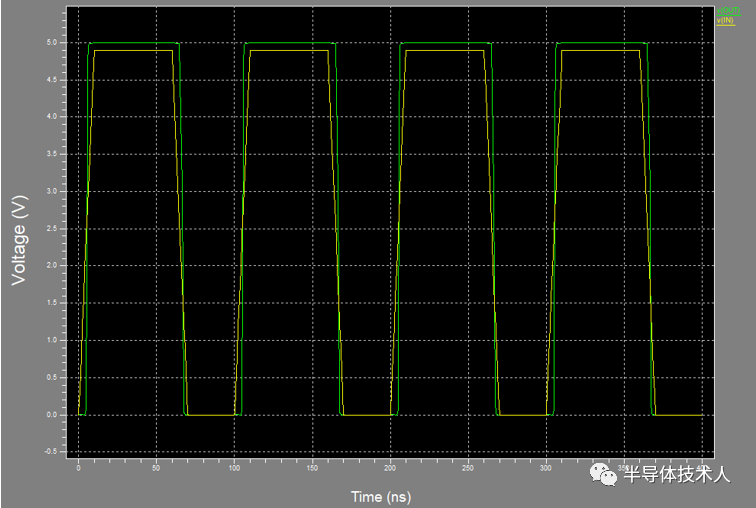The width and height of the screenshot is (756, 508).
Task: Click the 300 time axis tick label
Action: point(546,468)
